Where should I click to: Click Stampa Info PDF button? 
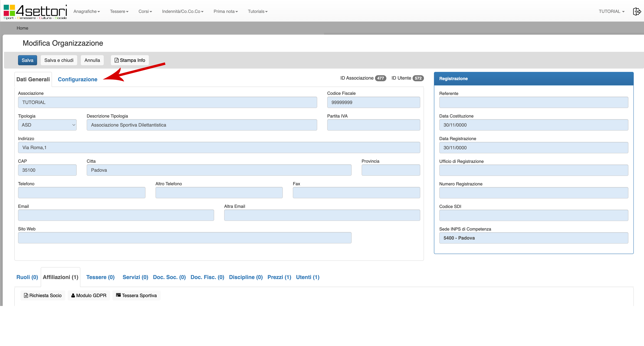(x=130, y=60)
